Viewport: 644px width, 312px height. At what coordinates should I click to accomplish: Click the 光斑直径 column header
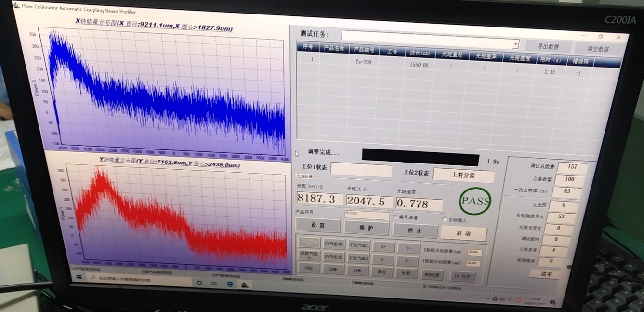pos(452,55)
